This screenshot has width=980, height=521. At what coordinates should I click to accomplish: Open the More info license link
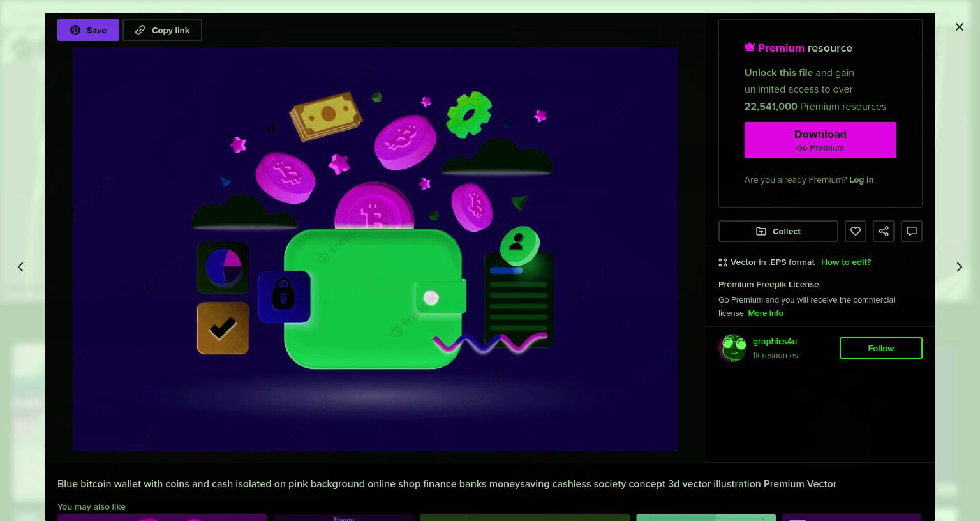coord(765,313)
